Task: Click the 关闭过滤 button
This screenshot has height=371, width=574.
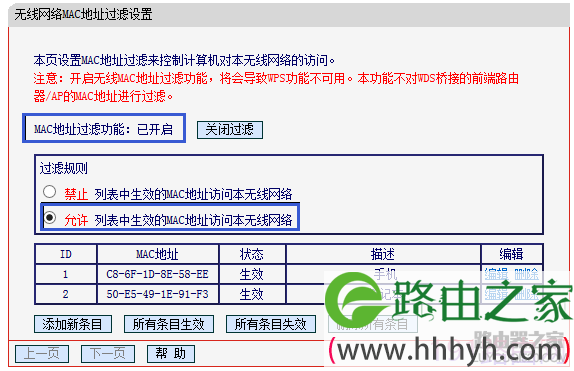Action: pyautogui.click(x=230, y=130)
